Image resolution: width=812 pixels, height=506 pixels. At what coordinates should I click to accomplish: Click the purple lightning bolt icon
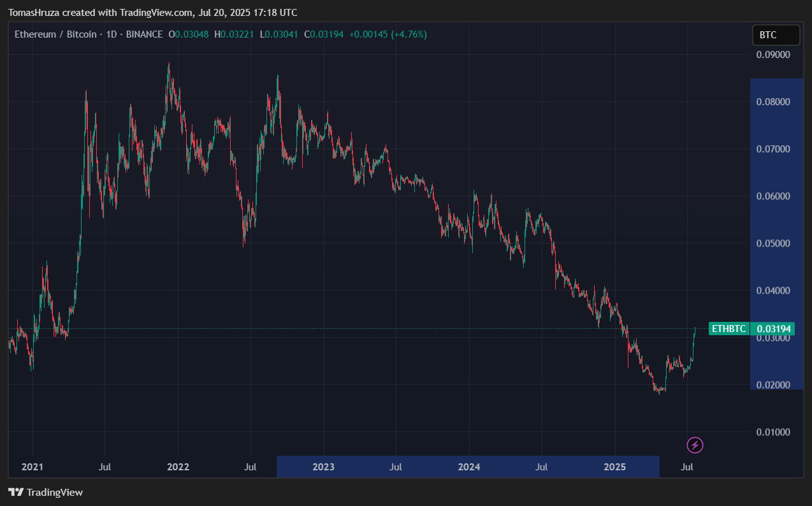click(695, 445)
